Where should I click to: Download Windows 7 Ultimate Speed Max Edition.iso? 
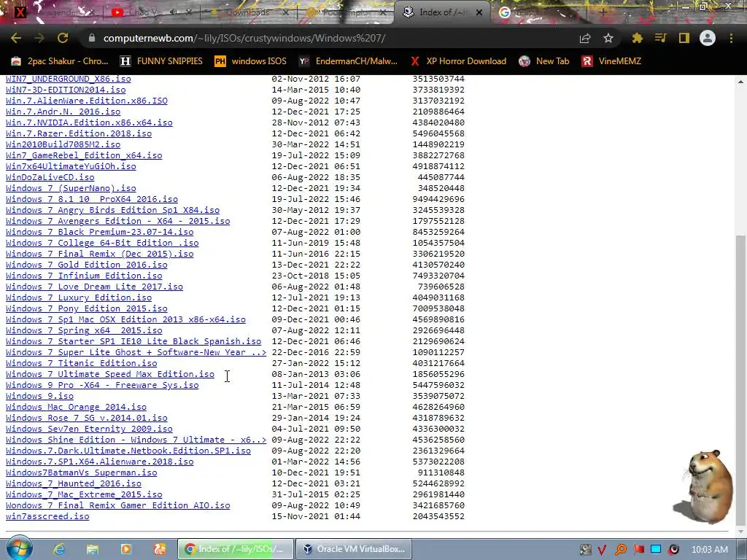[x=110, y=374]
